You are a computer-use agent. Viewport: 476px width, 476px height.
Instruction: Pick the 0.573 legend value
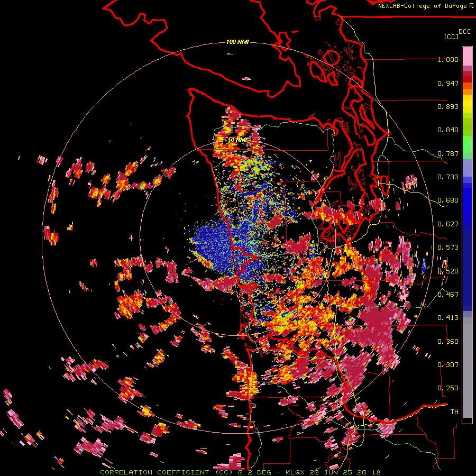tap(448, 248)
